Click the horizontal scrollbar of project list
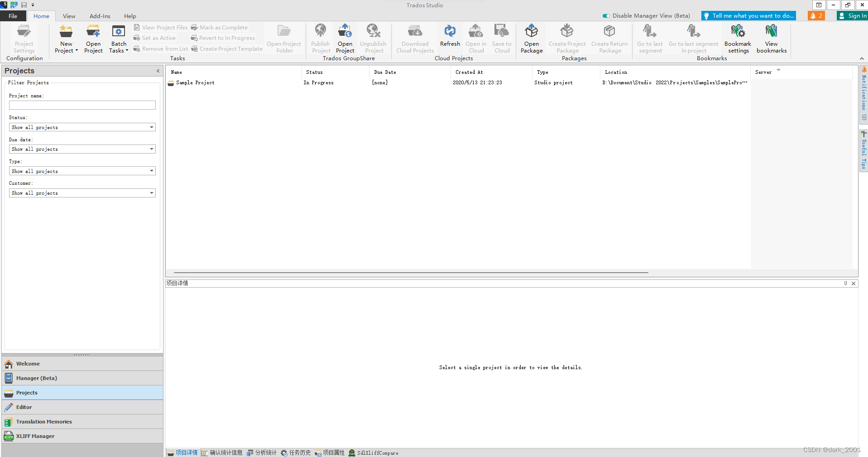Screen dimensions: 868x457 click(x=411, y=273)
